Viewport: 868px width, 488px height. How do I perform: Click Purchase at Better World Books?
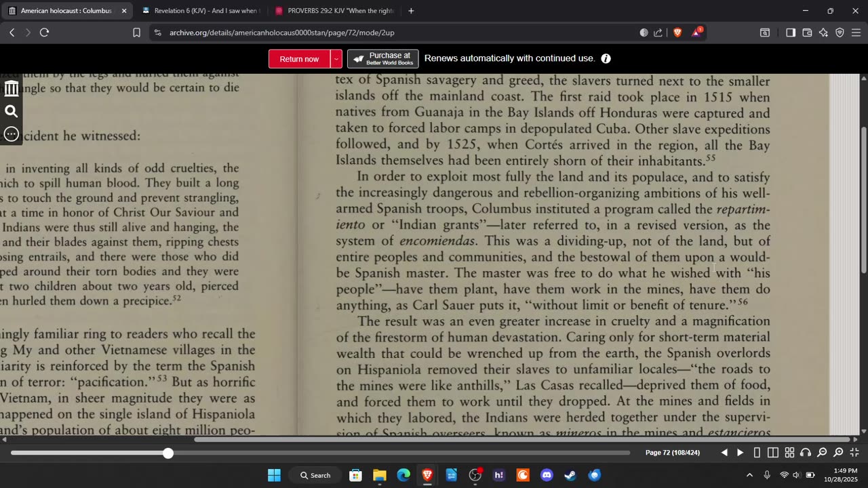click(x=383, y=59)
